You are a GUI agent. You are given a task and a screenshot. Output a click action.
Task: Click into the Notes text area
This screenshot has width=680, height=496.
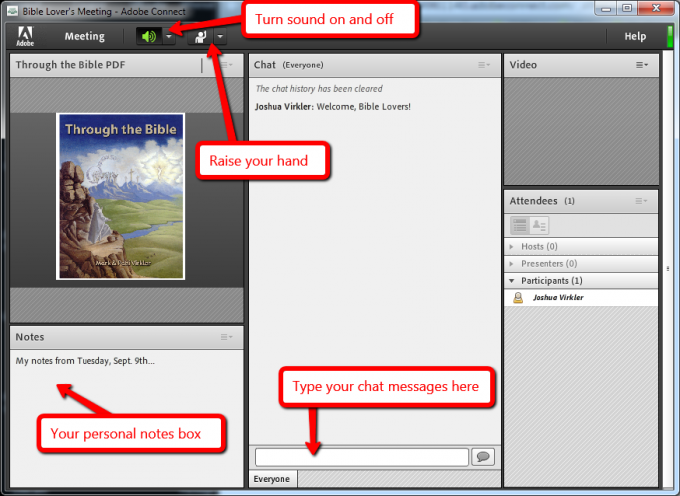pos(126,418)
